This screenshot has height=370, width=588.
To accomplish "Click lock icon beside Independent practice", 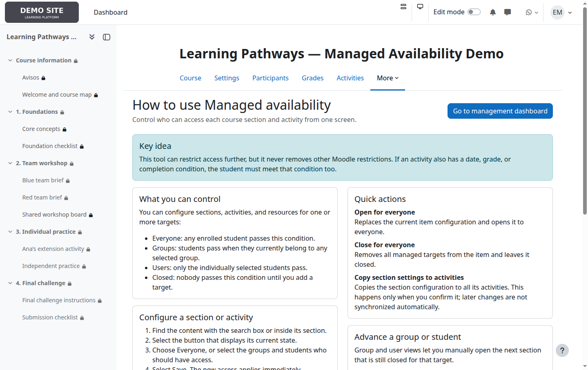I will [84, 266].
